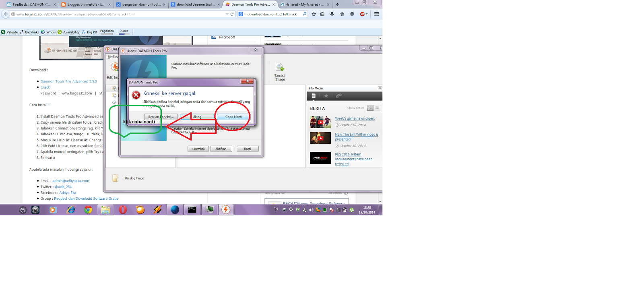Click Availability in SEO toolbar
This screenshot has width=644, height=292.
click(x=68, y=32)
